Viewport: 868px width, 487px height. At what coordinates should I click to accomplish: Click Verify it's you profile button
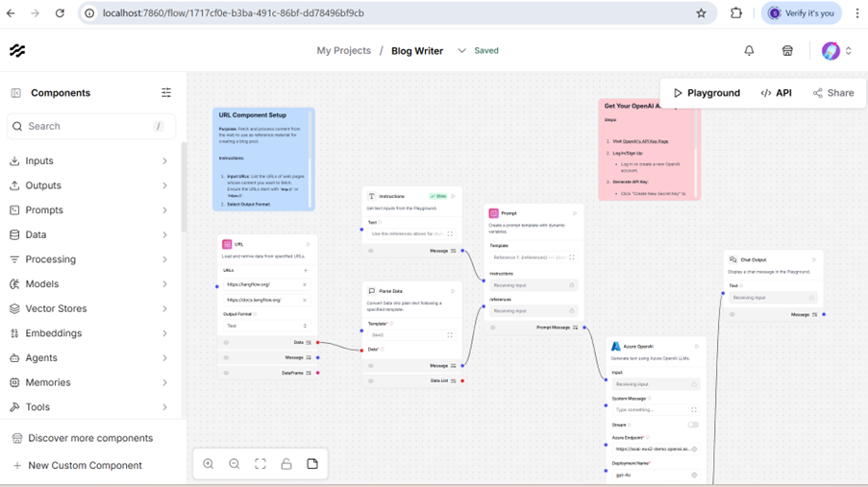tap(802, 13)
